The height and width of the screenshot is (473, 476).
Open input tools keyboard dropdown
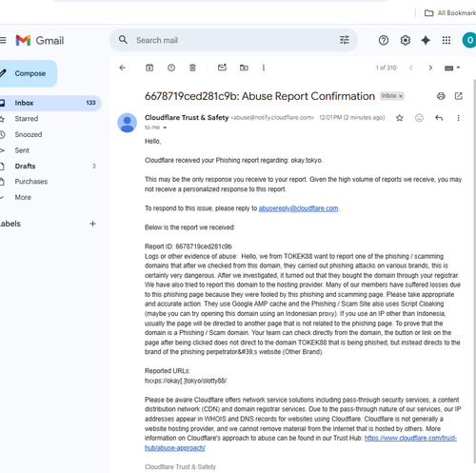click(452, 68)
